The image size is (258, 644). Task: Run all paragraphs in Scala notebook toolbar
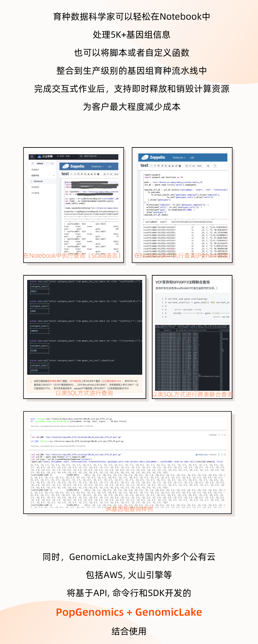(x=72, y=174)
